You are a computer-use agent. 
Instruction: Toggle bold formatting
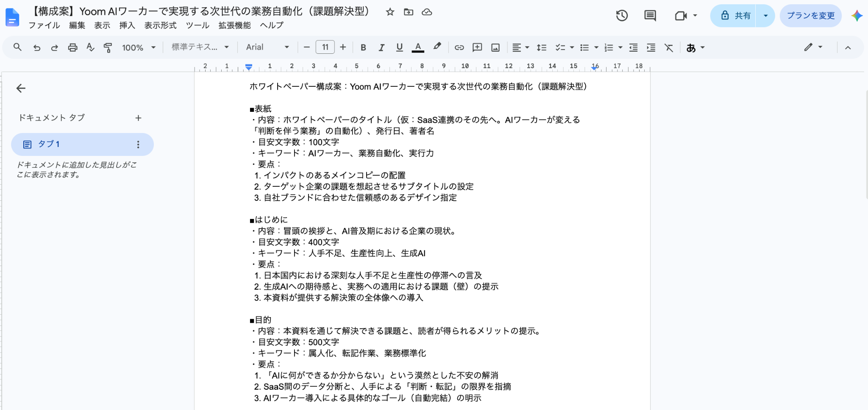(363, 47)
